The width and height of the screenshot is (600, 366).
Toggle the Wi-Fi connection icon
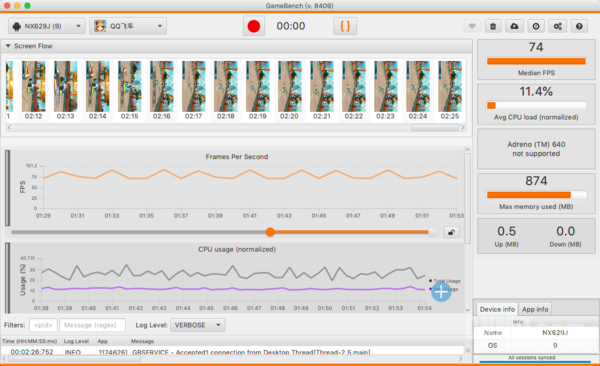click(x=472, y=26)
